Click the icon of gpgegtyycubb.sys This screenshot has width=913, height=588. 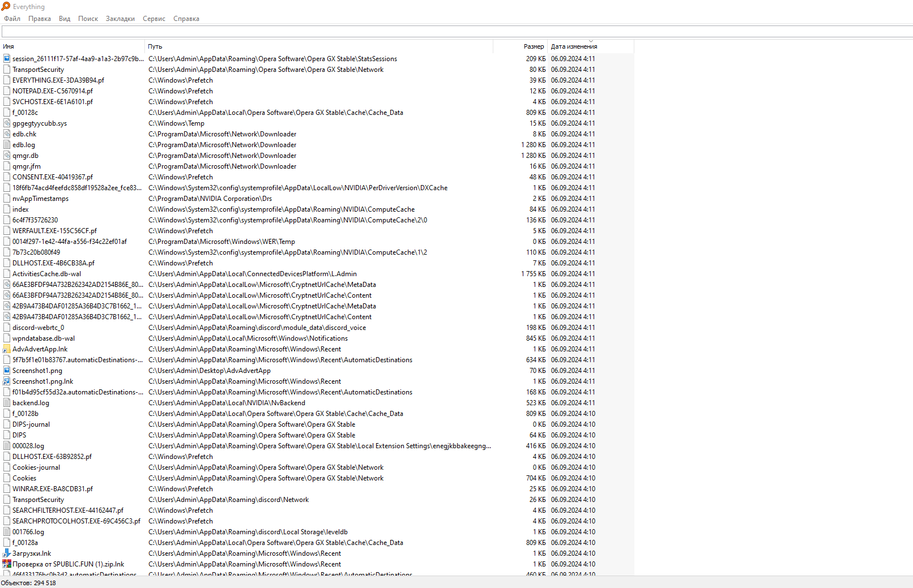(x=7, y=123)
